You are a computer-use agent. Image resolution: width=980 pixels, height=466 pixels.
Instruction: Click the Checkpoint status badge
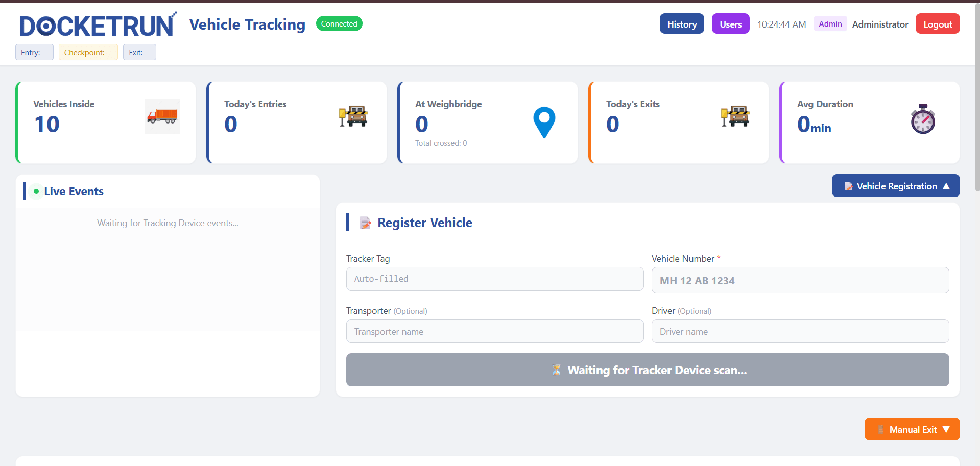tap(88, 53)
